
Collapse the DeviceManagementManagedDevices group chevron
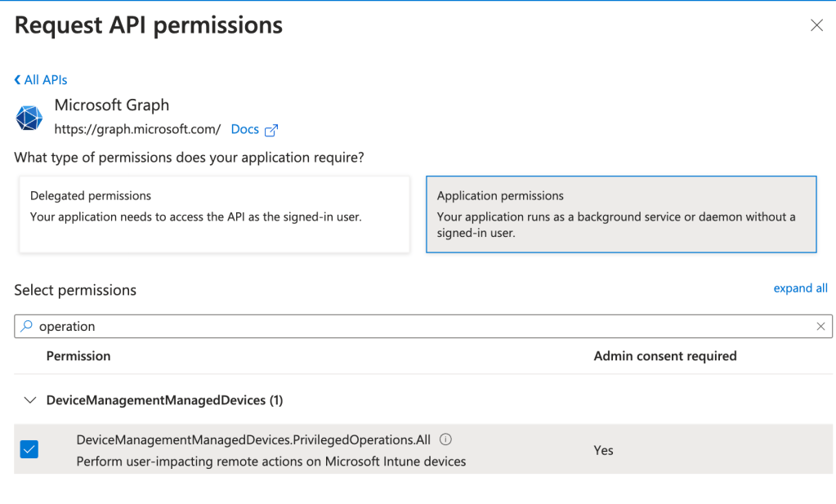click(30, 400)
